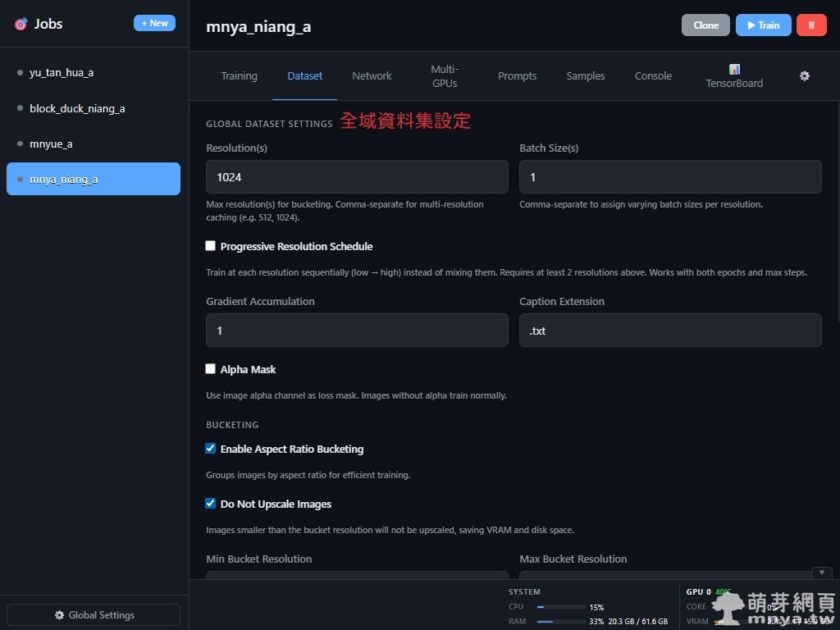Open the Multi-GPUs tab
The height and width of the screenshot is (630, 840).
click(x=444, y=75)
